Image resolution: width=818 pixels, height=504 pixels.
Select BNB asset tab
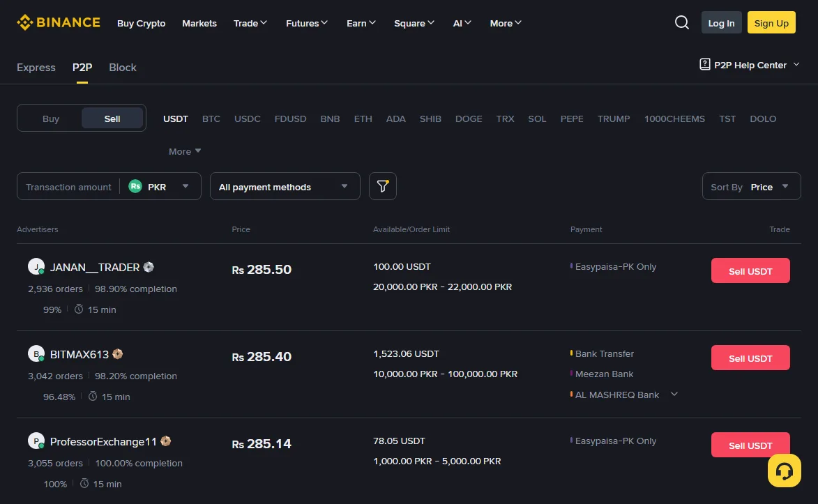[x=331, y=119]
